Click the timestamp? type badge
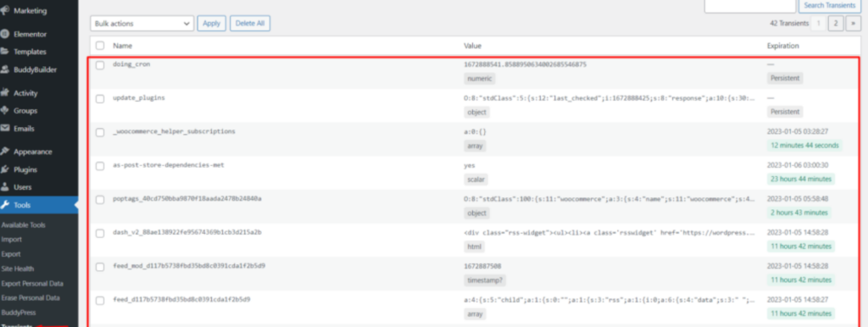This screenshot has width=868, height=327. tap(484, 280)
